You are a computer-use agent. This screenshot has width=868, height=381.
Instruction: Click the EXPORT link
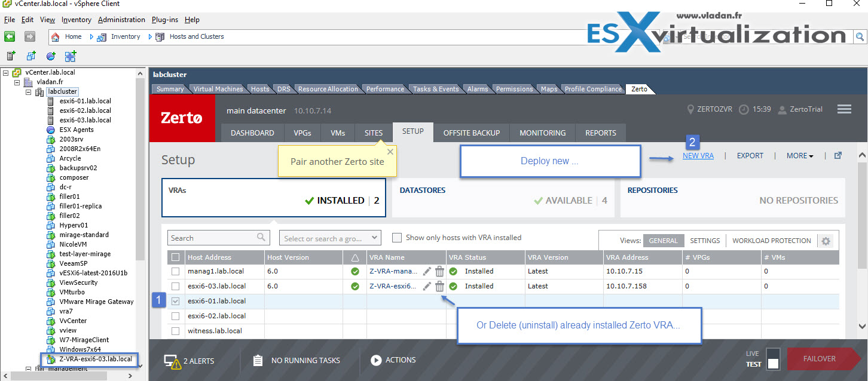click(750, 156)
